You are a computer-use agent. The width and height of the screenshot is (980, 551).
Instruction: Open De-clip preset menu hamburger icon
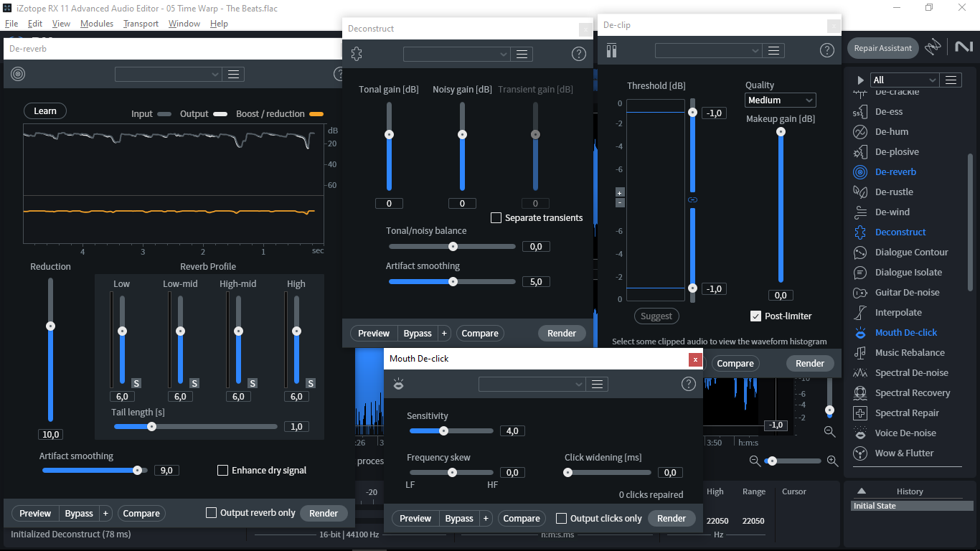773,50
